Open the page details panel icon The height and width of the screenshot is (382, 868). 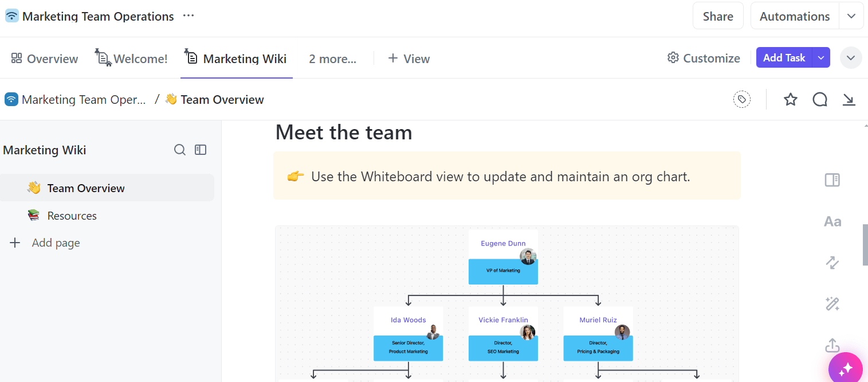(x=832, y=180)
